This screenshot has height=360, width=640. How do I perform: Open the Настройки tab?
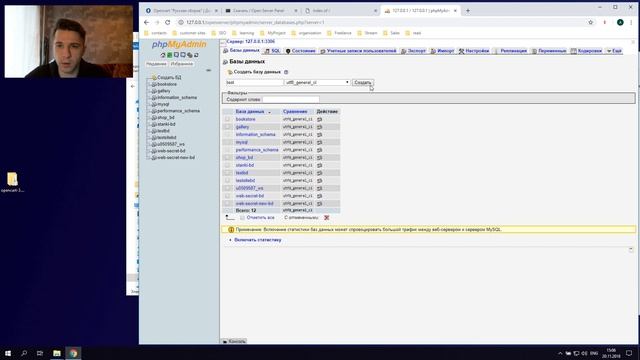coord(474,51)
